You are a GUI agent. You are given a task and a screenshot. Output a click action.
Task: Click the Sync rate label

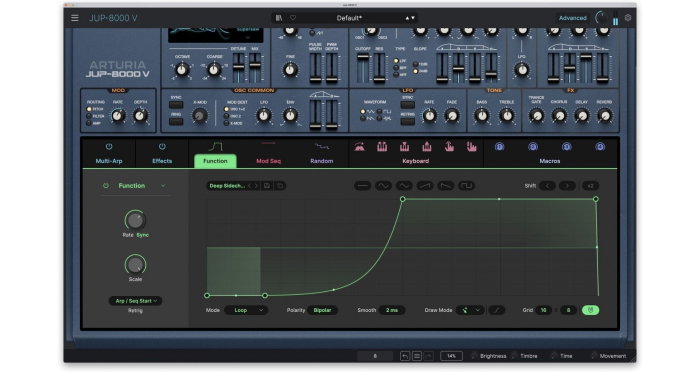[142, 235]
